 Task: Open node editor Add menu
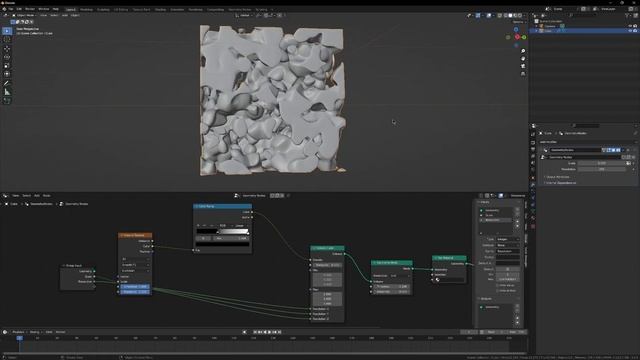pos(37,196)
